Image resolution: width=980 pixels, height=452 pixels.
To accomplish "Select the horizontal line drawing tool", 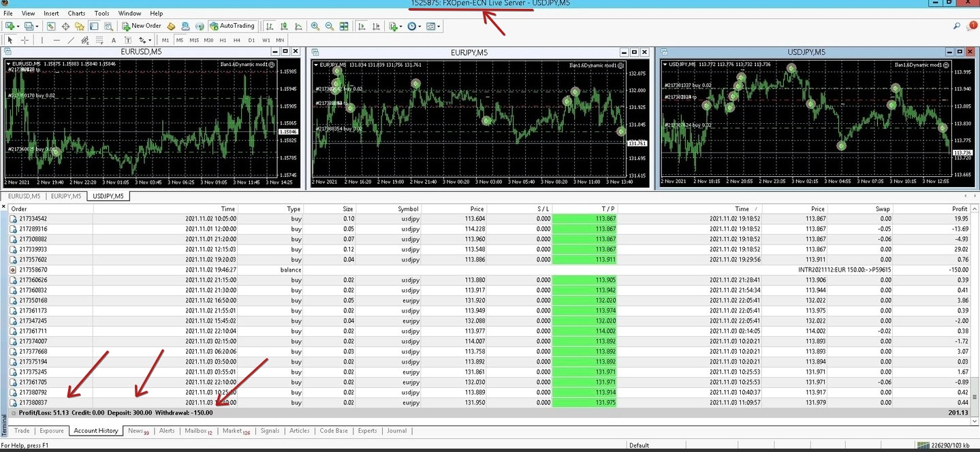I will click(56, 40).
